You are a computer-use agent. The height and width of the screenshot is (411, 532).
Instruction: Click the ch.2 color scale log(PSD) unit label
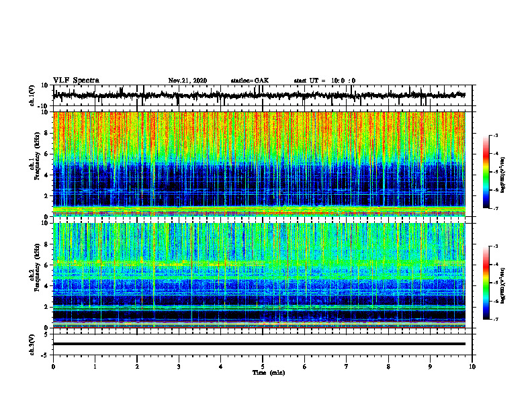(x=503, y=285)
